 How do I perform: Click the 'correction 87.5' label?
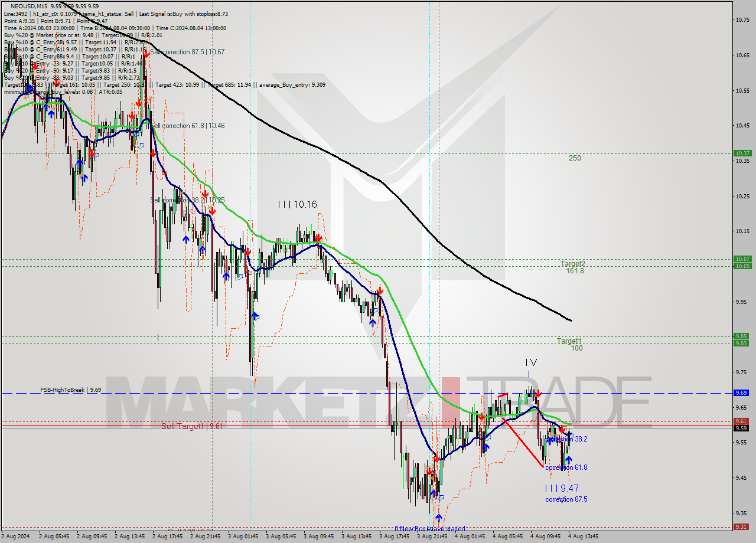566,499
